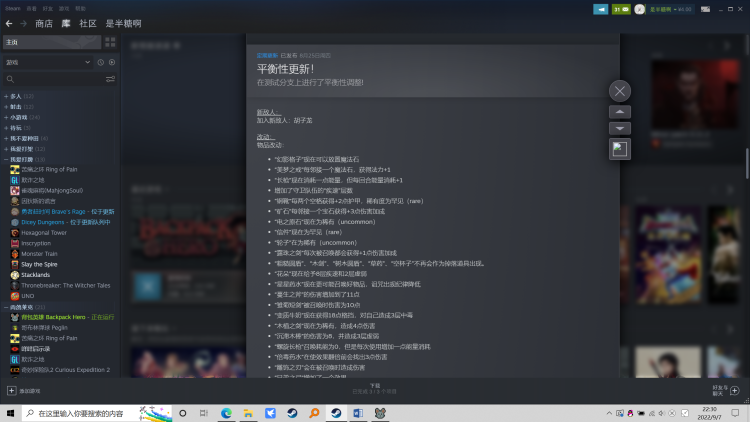
Task: Open Word from the taskbar
Action: tap(358, 413)
